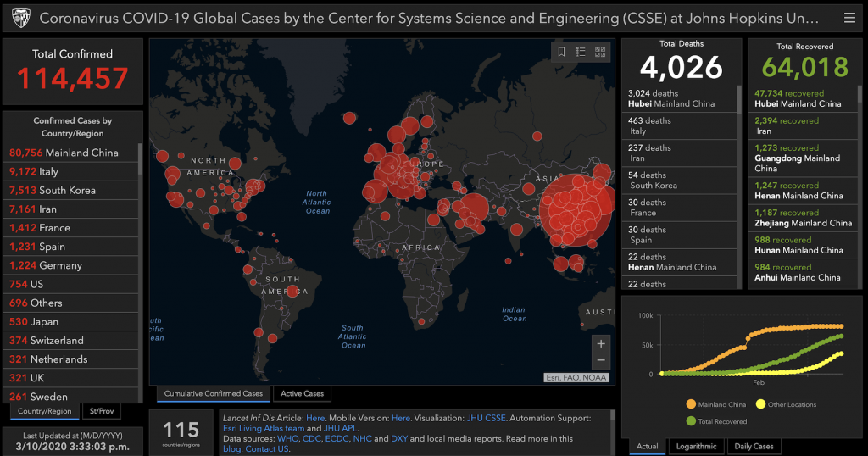Click South Korea 54 deaths entry
Viewport: 868px width, 456px height.
pyautogui.click(x=679, y=181)
